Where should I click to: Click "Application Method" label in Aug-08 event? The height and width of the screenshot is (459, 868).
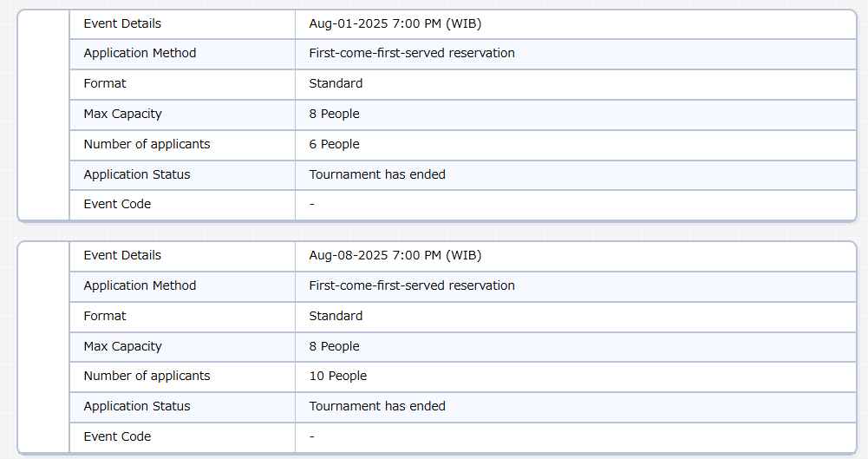(140, 285)
